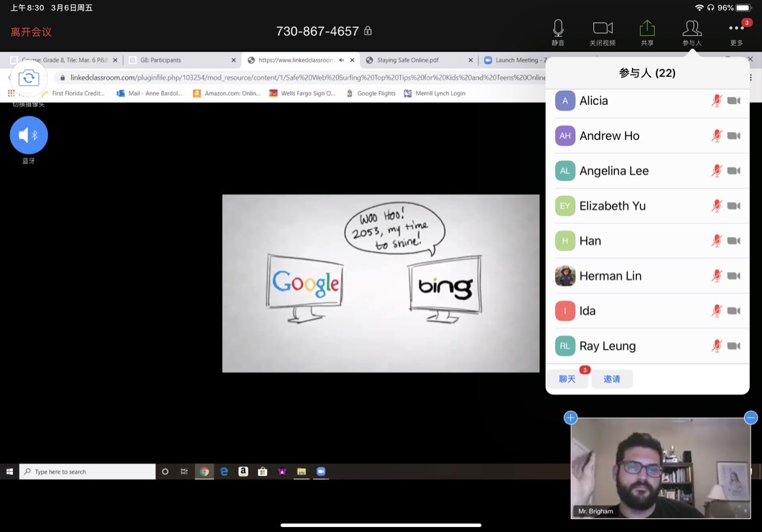Image resolution: width=762 pixels, height=532 pixels.
Task: Tap Ida's video camera icon
Action: click(734, 310)
